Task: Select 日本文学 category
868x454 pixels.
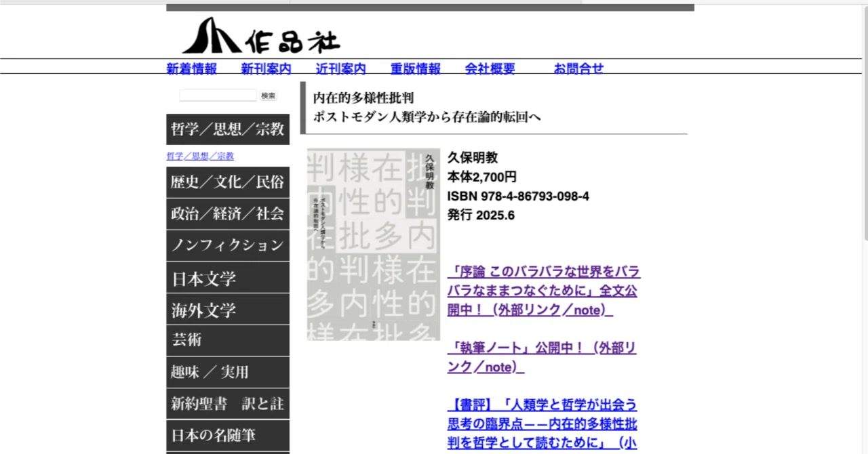Action: coord(228,278)
